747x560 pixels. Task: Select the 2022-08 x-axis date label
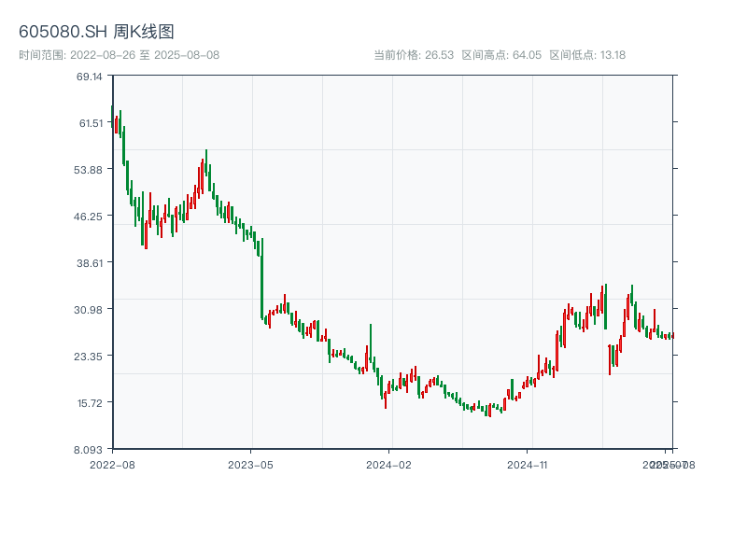(x=112, y=464)
